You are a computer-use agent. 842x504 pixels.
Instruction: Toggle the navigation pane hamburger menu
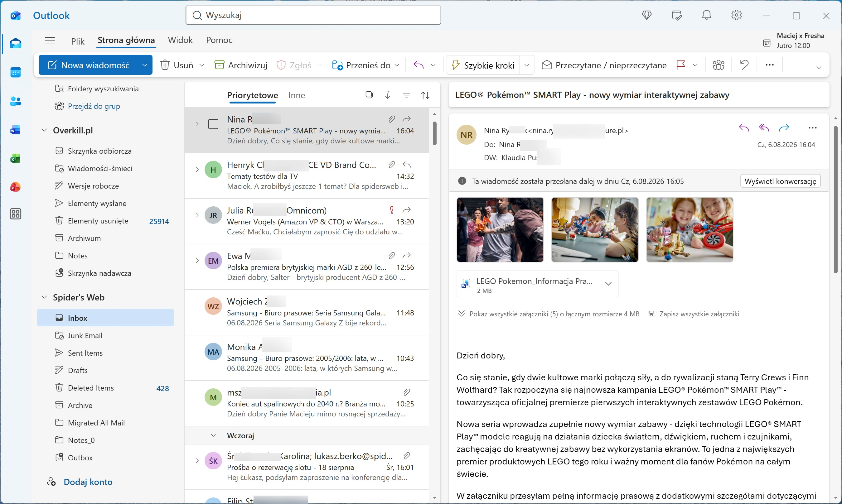pyautogui.click(x=50, y=41)
